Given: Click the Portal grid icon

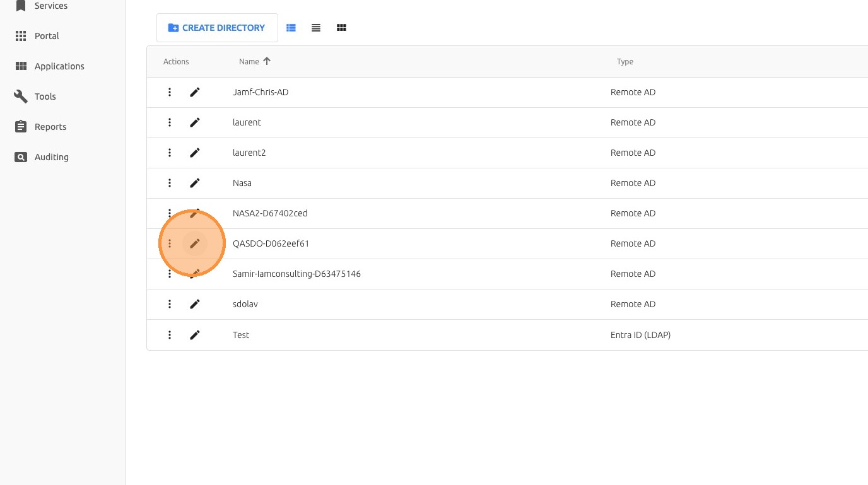Looking at the screenshot, I should [21, 36].
